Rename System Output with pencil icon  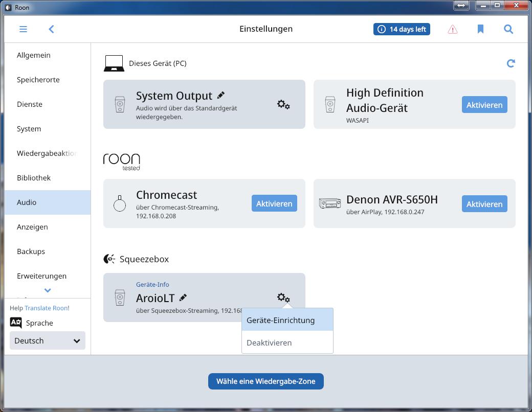point(221,95)
